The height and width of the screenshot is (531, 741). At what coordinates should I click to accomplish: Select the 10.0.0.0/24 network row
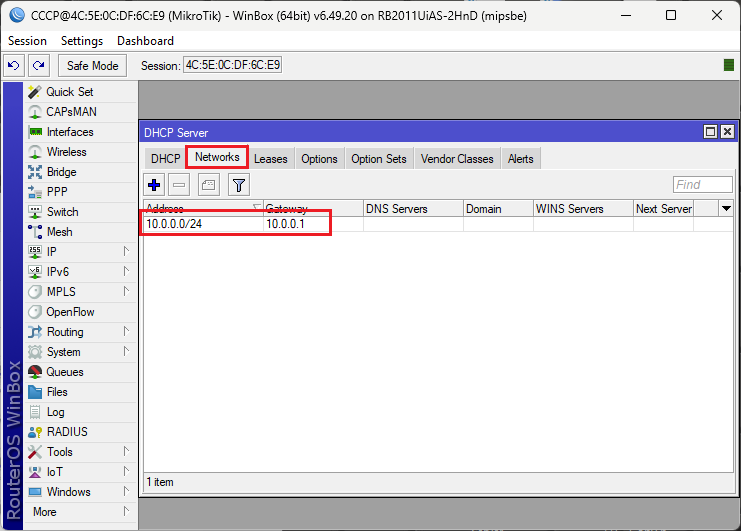pyautogui.click(x=438, y=224)
